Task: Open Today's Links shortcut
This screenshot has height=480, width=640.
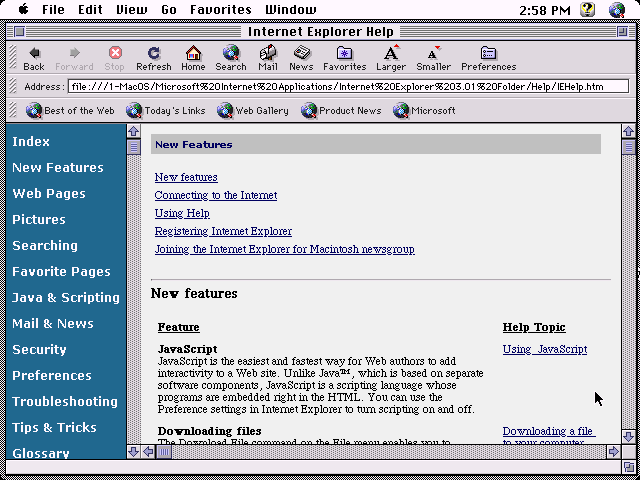Action: (x=166, y=111)
